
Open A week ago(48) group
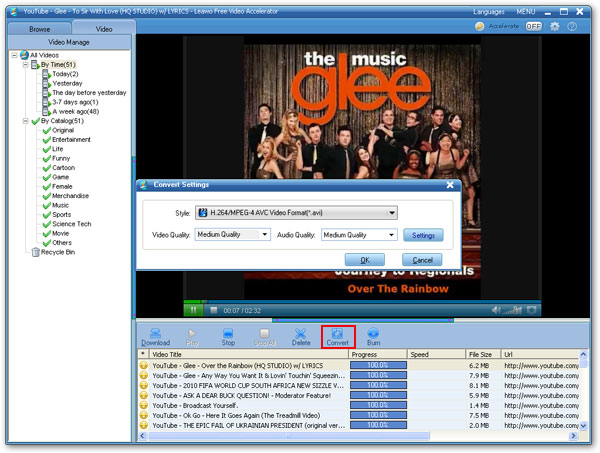71,111
